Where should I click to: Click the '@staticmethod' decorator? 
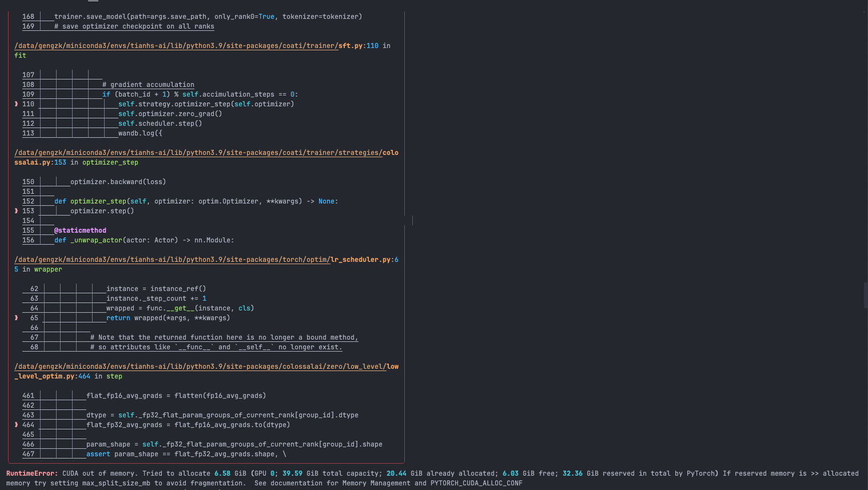80,230
